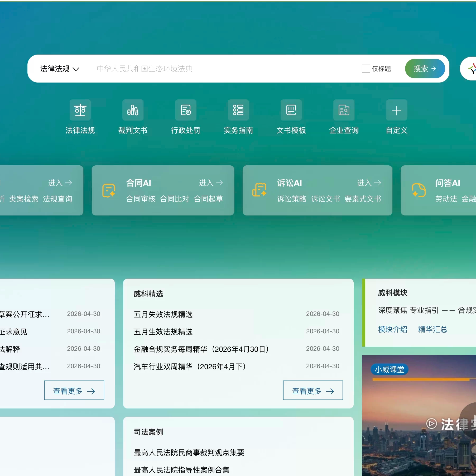
Task: Click the 小威课堂 badge on video
Action: [390, 369]
